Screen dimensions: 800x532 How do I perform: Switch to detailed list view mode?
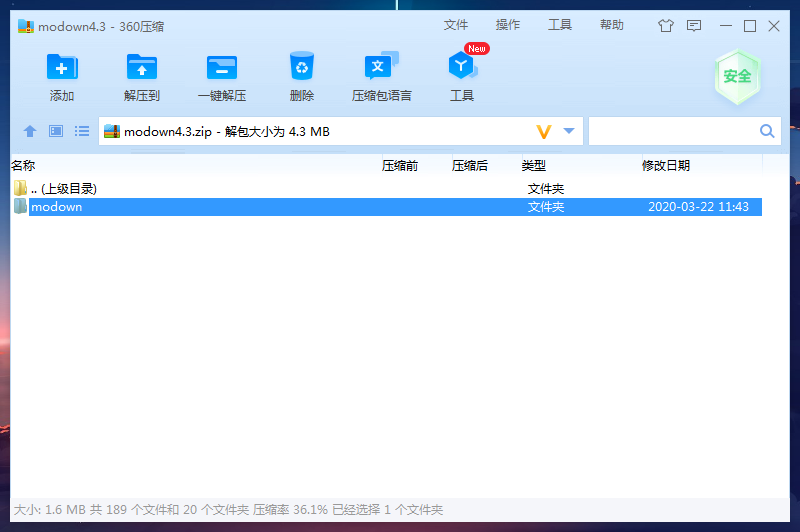click(x=82, y=131)
